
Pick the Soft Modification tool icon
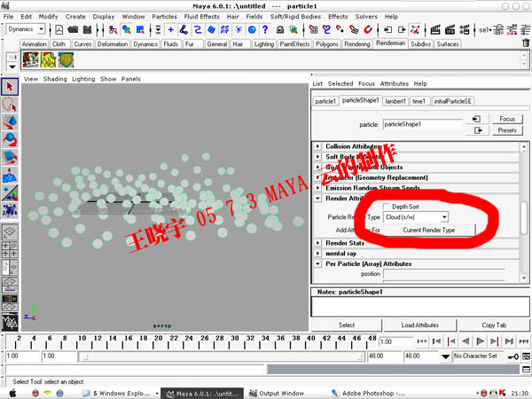(10, 175)
